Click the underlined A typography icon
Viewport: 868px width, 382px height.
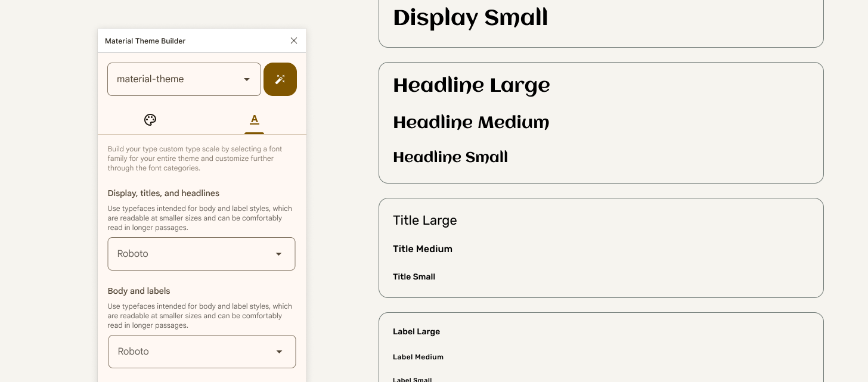(x=254, y=120)
